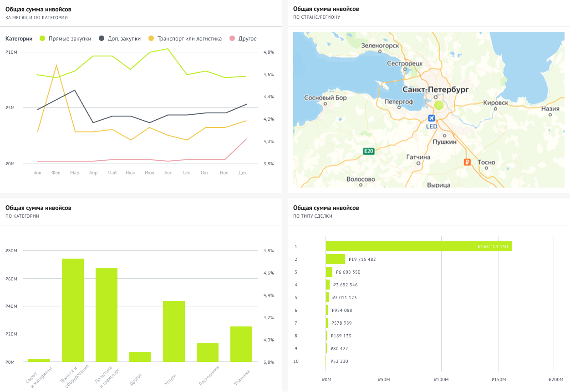Select the Техника и оборудование bar
570x392 pixels.
pyautogui.click(x=73, y=310)
